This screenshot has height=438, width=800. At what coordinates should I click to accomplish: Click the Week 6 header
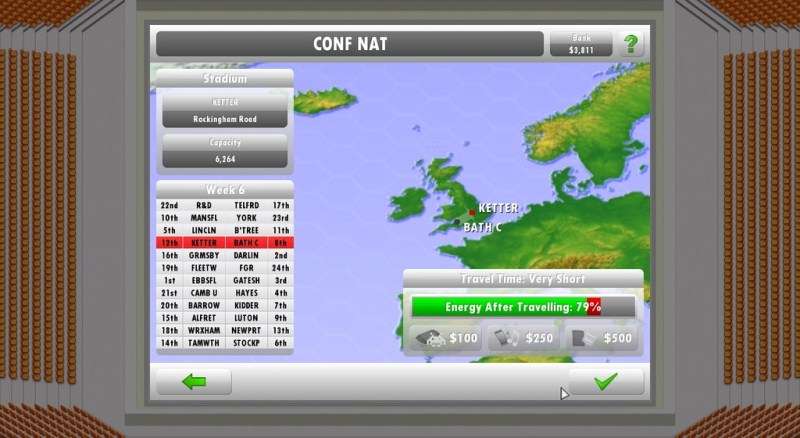pyautogui.click(x=224, y=190)
